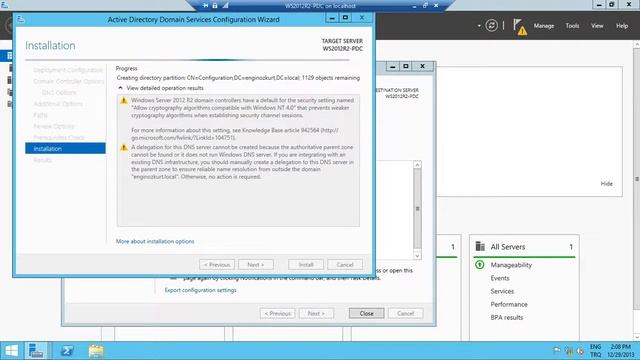This screenshot has width=640, height=360.
Task: Click More about installation options link
Action: 155,241
